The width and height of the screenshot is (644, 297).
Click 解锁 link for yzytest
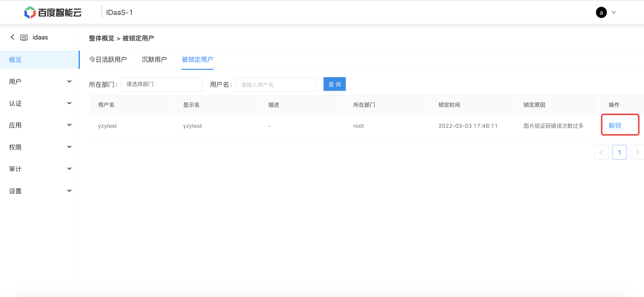615,125
